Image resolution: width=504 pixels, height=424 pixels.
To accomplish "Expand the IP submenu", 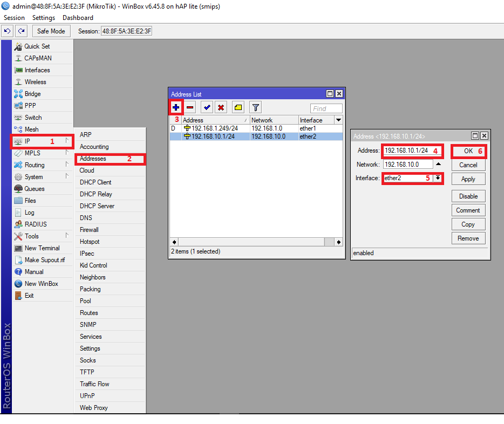I will pos(43,141).
